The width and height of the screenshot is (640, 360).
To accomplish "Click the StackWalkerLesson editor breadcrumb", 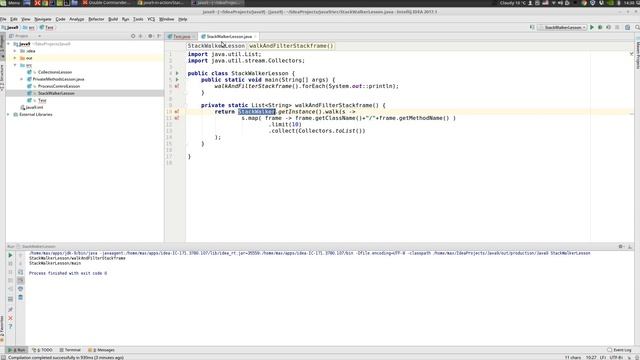I will tap(216, 46).
